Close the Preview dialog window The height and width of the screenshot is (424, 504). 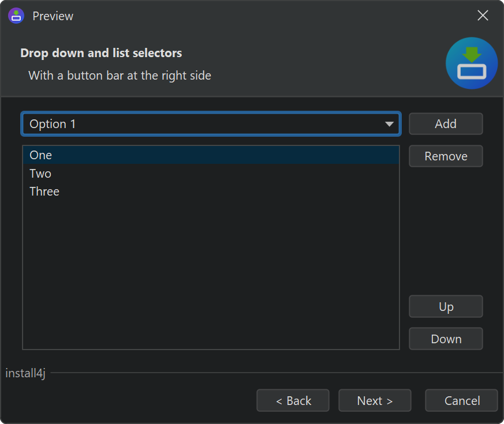483,16
